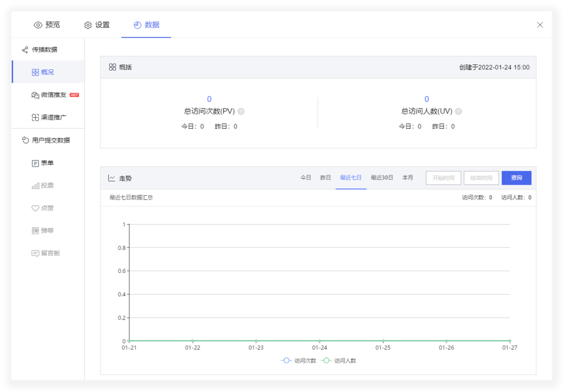The width and height of the screenshot is (564, 392).
Task: Select the 昨日 time range
Action: pos(325,178)
